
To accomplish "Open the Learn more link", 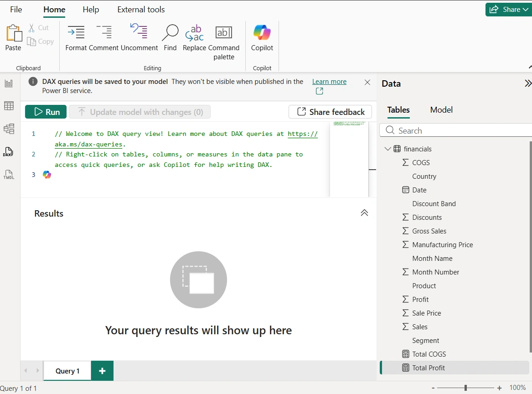I will (329, 82).
